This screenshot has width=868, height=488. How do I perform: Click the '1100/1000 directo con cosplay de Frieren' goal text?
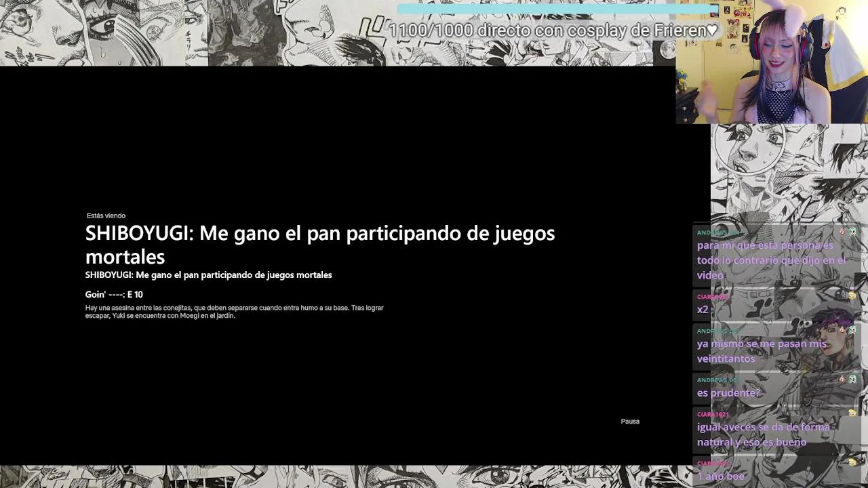click(x=553, y=30)
